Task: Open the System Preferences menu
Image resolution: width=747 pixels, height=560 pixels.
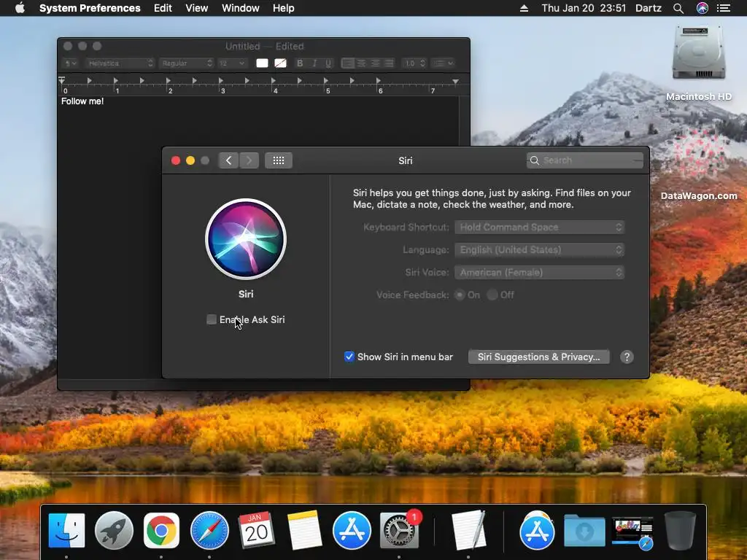Action: [90, 8]
